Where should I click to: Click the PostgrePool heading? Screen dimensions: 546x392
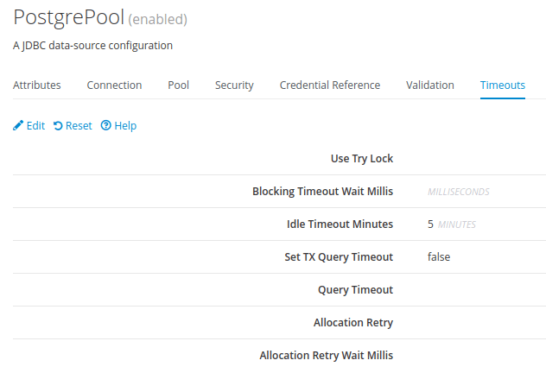(x=68, y=17)
